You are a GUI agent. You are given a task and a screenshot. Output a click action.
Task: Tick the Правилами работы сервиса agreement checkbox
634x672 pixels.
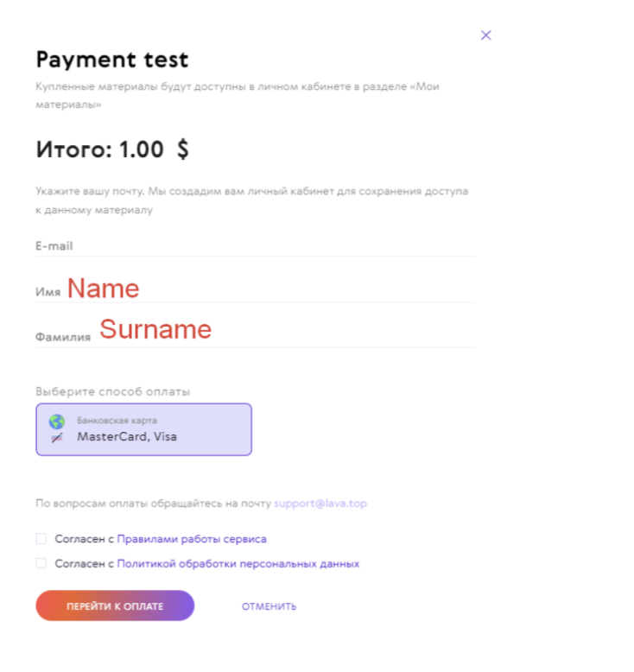pyautogui.click(x=41, y=539)
